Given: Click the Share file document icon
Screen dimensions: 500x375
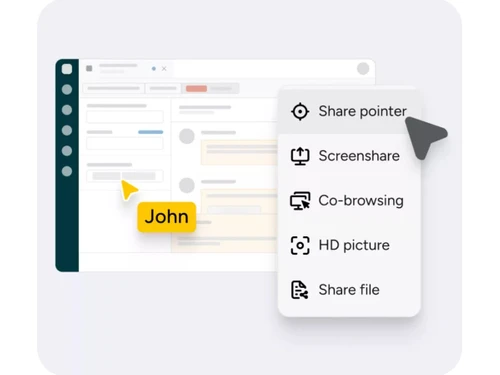Looking at the screenshot, I should click(x=300, y=290).
